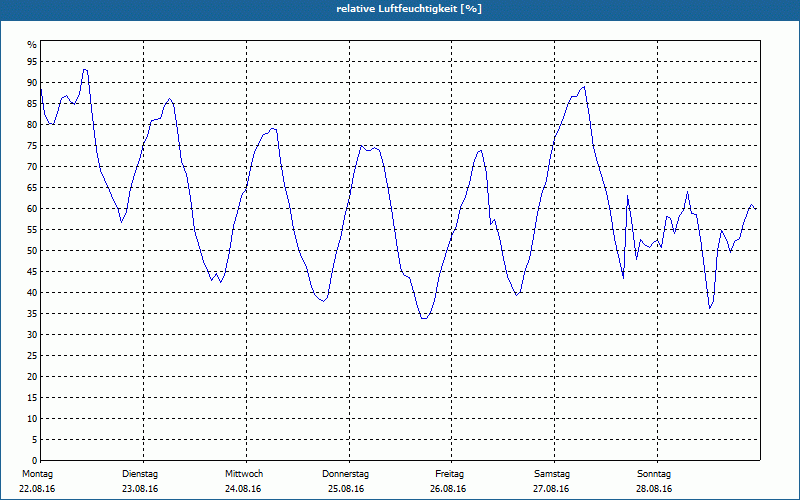Click the y-axis value '45'
The width and height of the screenshot is (800, 500).
click(x=32, y=271)
